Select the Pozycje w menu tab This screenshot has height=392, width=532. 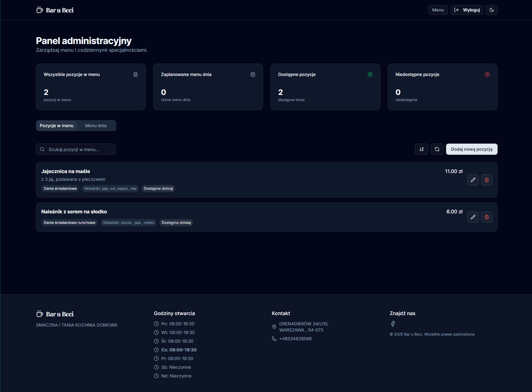click(56, 126)
